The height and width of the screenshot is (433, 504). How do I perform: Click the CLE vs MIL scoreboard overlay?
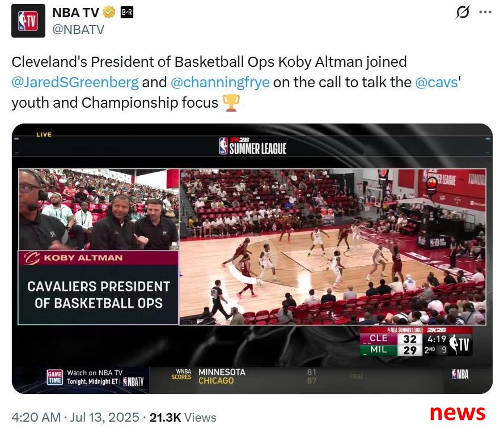point(416,342)
